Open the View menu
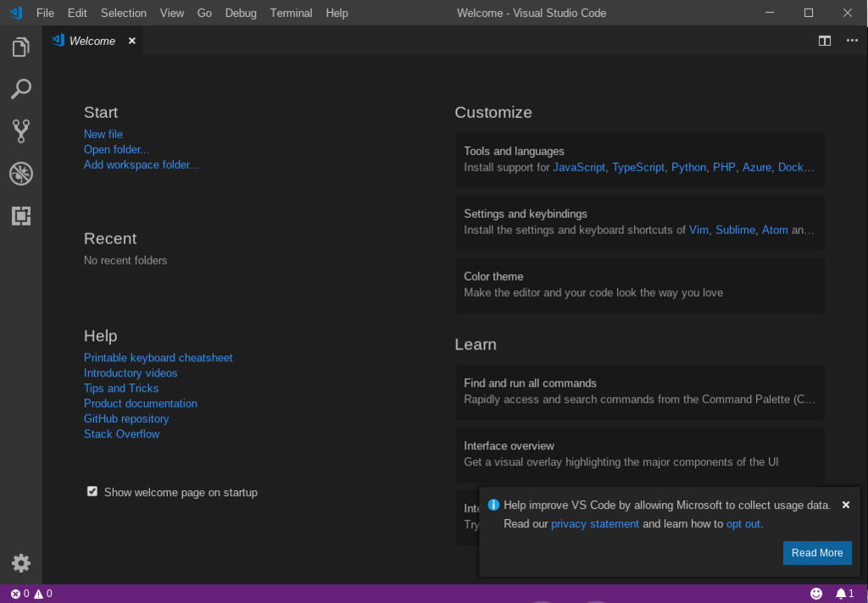Image resolution: width=868 pixels, height=603 pixels. (x=171, y=13)
